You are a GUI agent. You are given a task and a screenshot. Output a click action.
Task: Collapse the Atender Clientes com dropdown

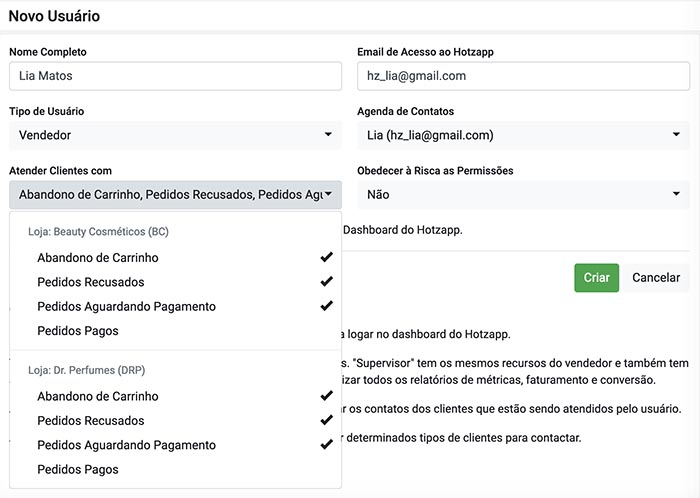pos(175,195)
